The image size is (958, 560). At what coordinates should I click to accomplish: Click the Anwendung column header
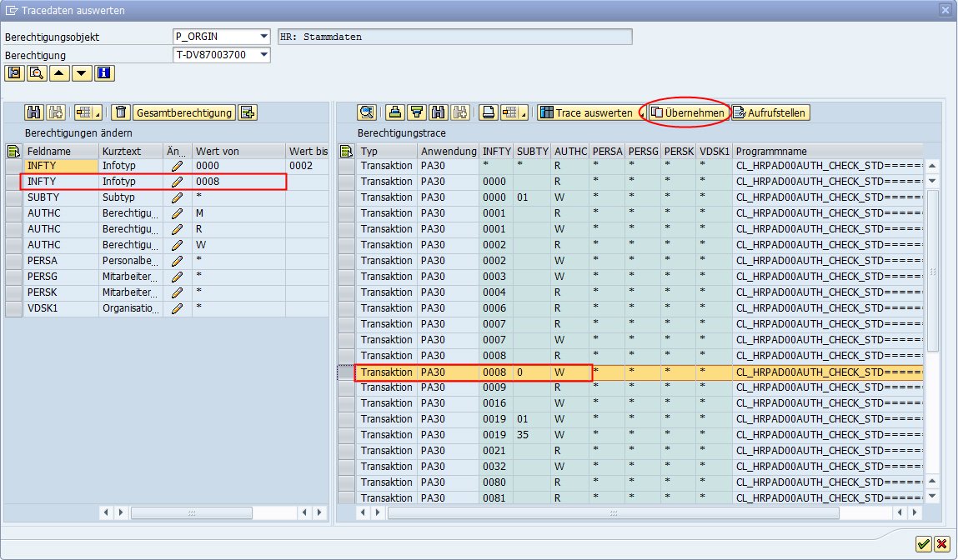click(449, 151)
